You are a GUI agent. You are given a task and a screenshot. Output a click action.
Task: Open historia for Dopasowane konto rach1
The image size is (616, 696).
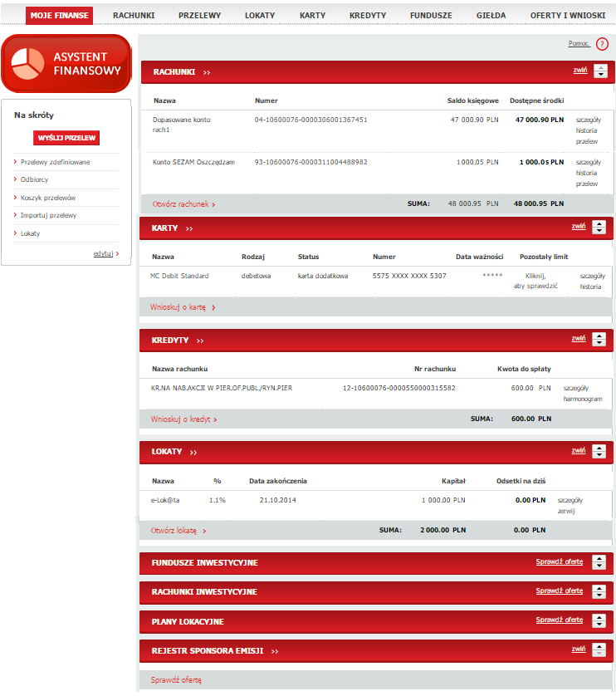tap(586, 130)
